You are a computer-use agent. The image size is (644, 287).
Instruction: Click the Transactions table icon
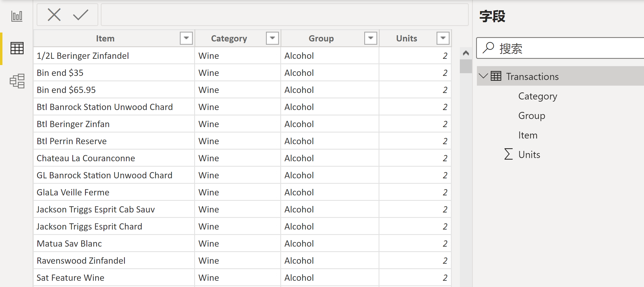pos(496,76)
